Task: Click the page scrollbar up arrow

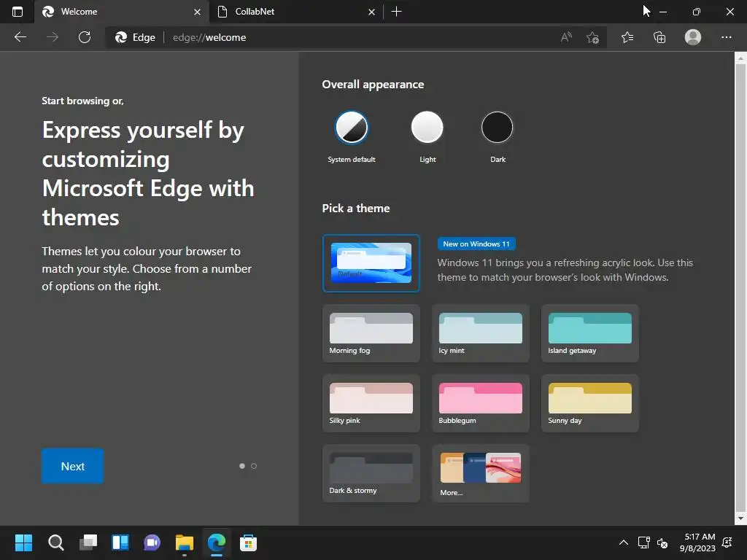Action: tap(740, 58)
